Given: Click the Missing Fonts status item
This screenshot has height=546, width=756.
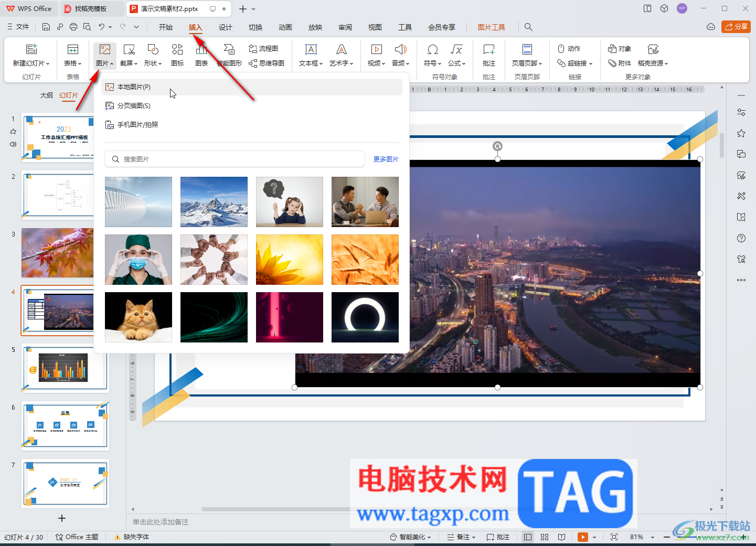Looking at the screenshot, I should pos(132,537).
